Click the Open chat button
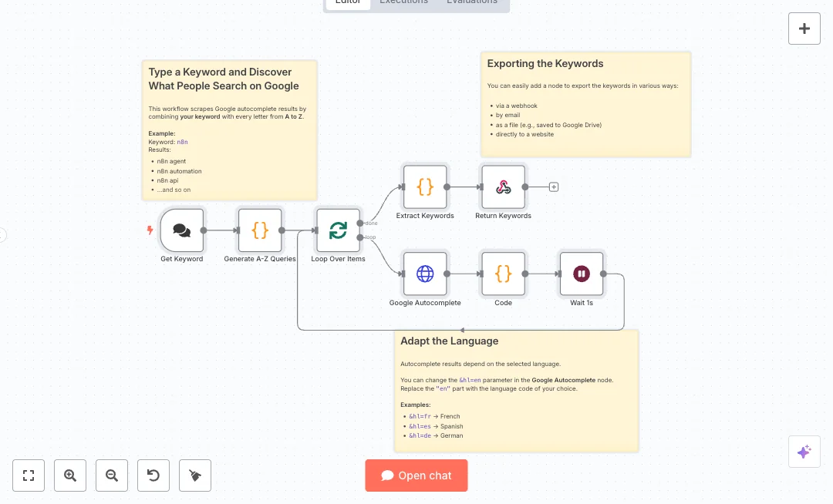The height and width of the screenshot is (504, 833). (x=416, y=475)
